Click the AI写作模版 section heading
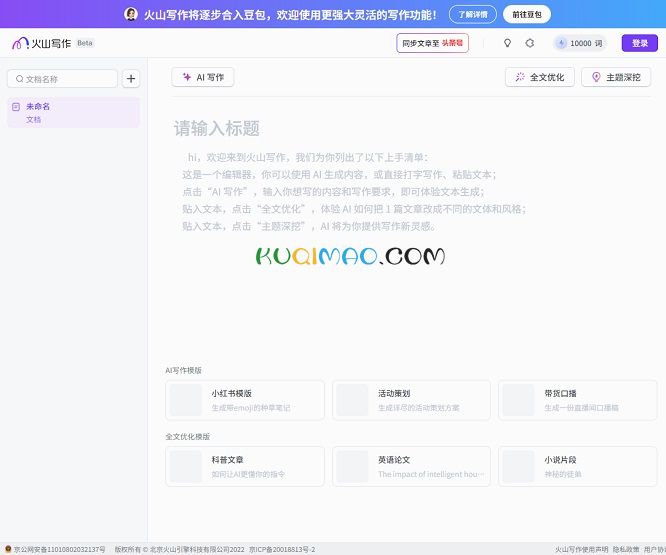The image size is (666, 555). tap(183, 370)
